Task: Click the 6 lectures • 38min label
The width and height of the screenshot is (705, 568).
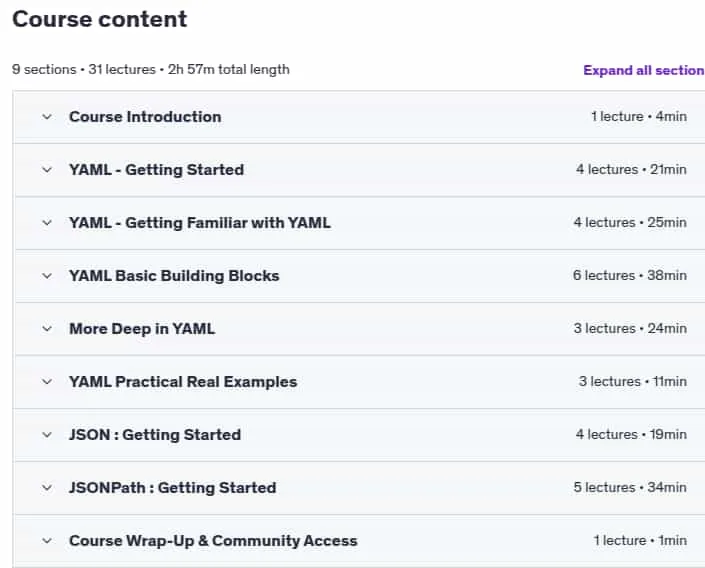Action: pos(630,276)
